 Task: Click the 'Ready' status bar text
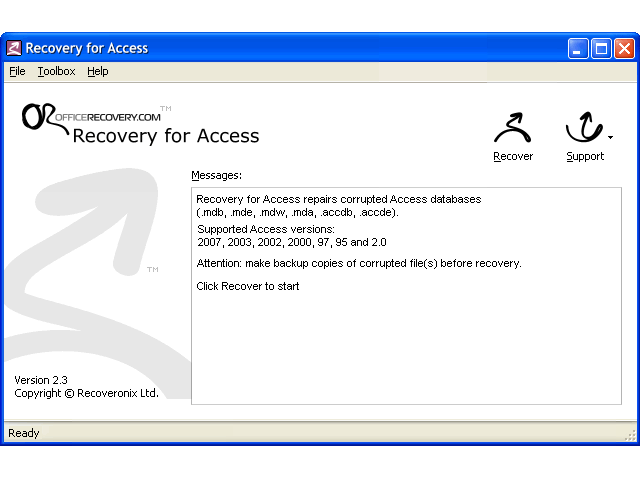pos(24,433)
